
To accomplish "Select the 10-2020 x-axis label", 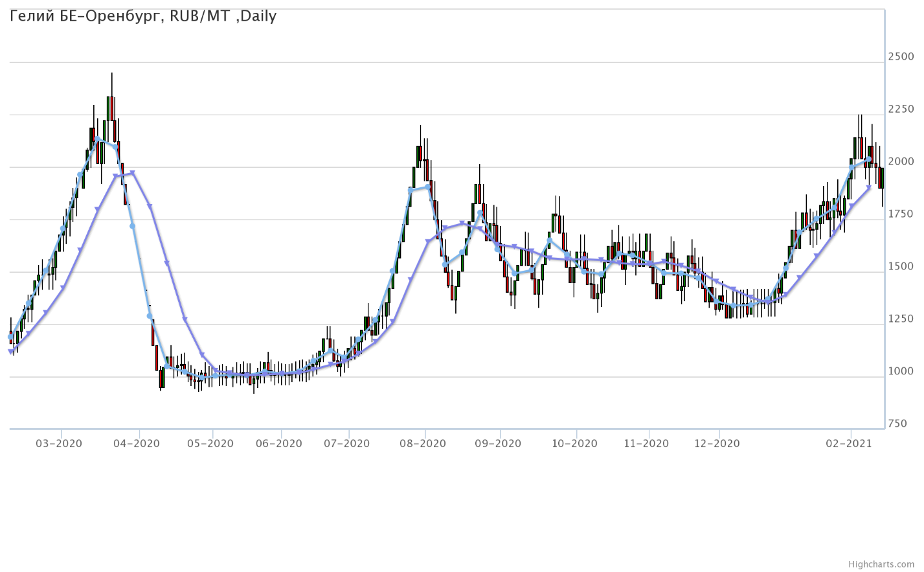I will coord(574,444).
